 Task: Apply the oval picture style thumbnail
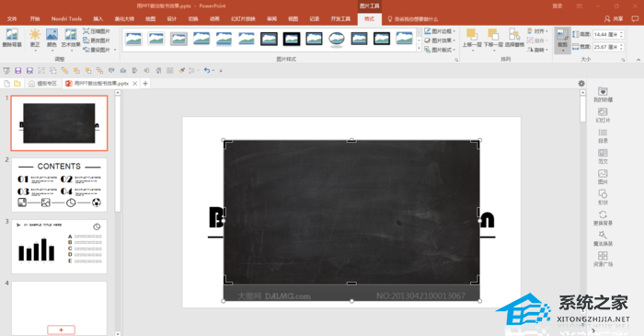click(337, 39)
